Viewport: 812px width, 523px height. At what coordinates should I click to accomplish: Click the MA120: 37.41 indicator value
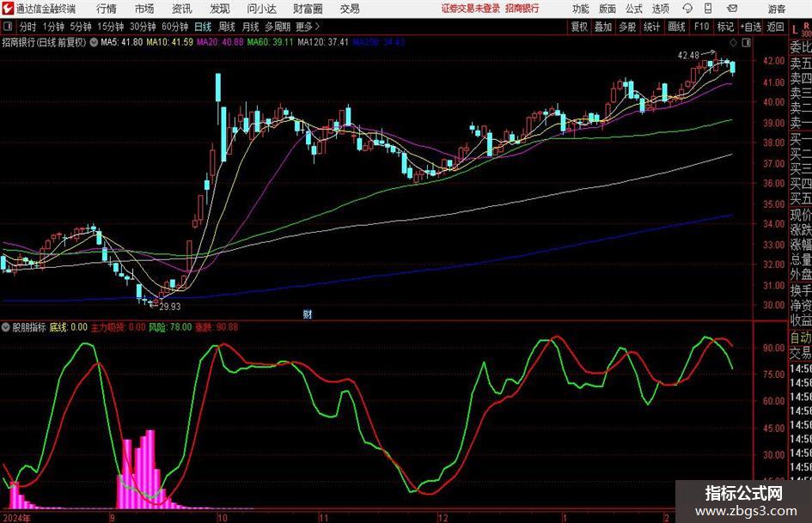pos(323,42)
